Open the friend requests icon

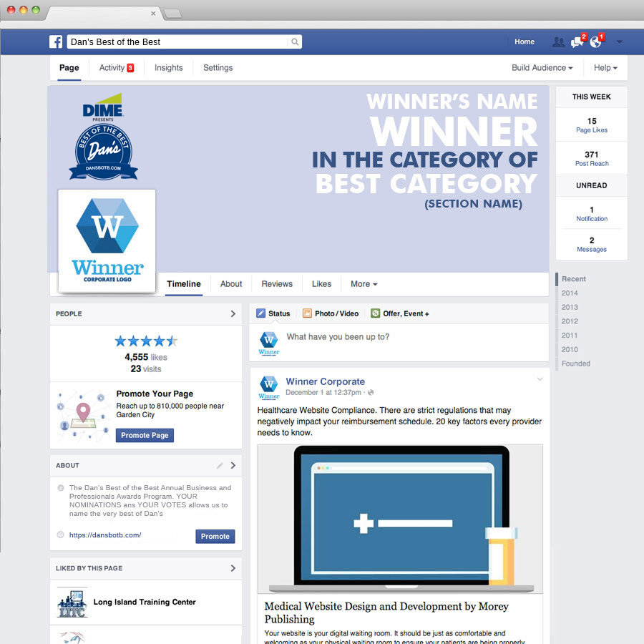click(558, 42)
